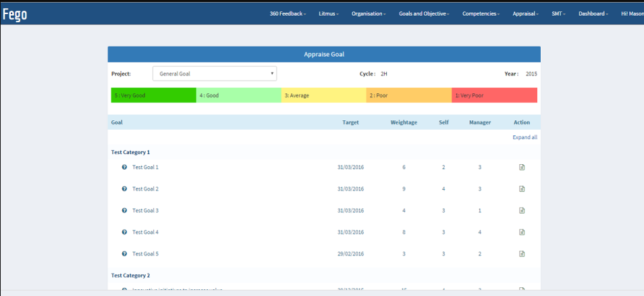The image size is (644, 296).
Task: Open the action document icon for Test Goal 4
Action: (x=521, y=232)
